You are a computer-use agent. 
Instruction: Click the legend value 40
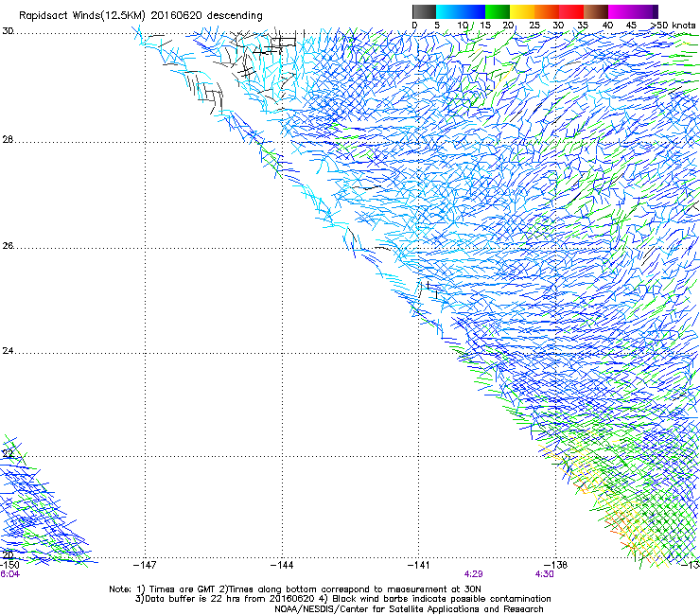607,26
